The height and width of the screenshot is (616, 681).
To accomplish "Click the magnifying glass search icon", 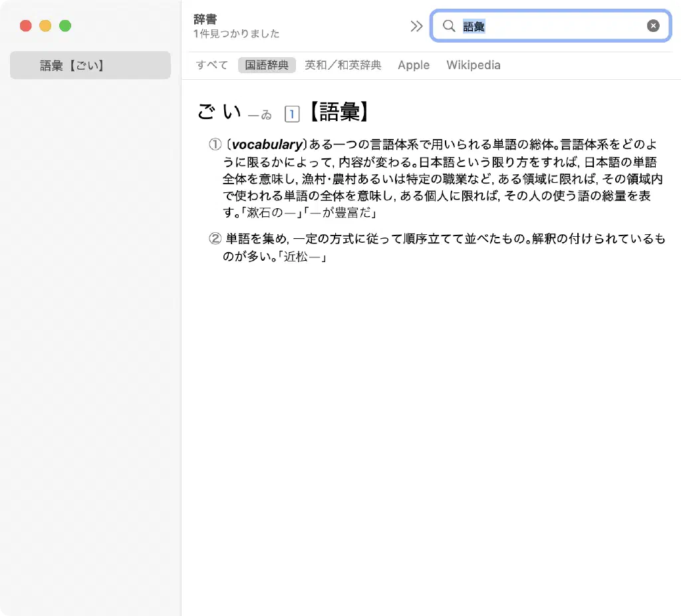I will [x=449, y=26].
